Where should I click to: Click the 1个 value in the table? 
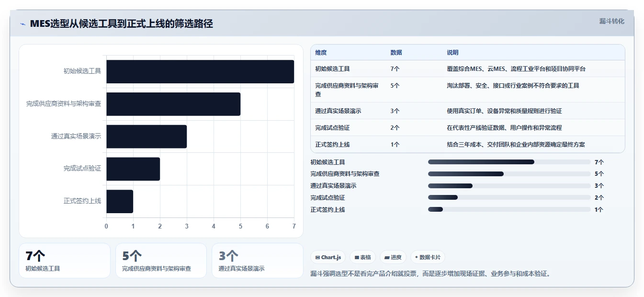[395, 145]
